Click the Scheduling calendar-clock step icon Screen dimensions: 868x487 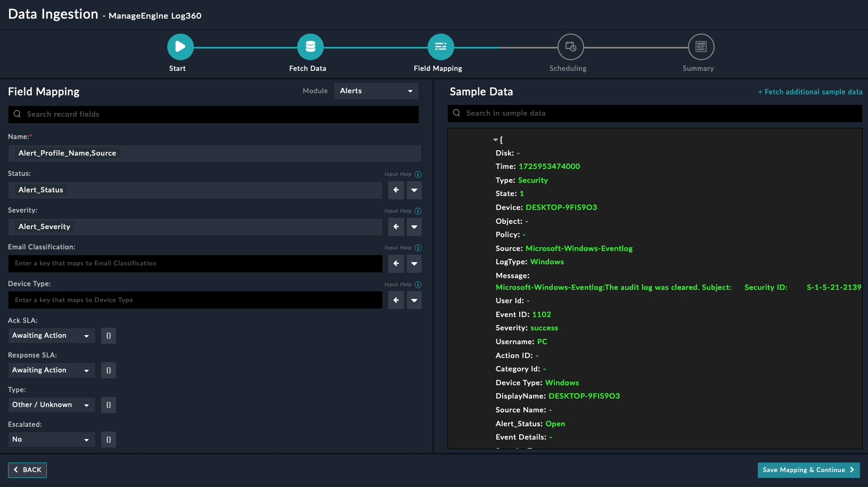click(570, 47)
